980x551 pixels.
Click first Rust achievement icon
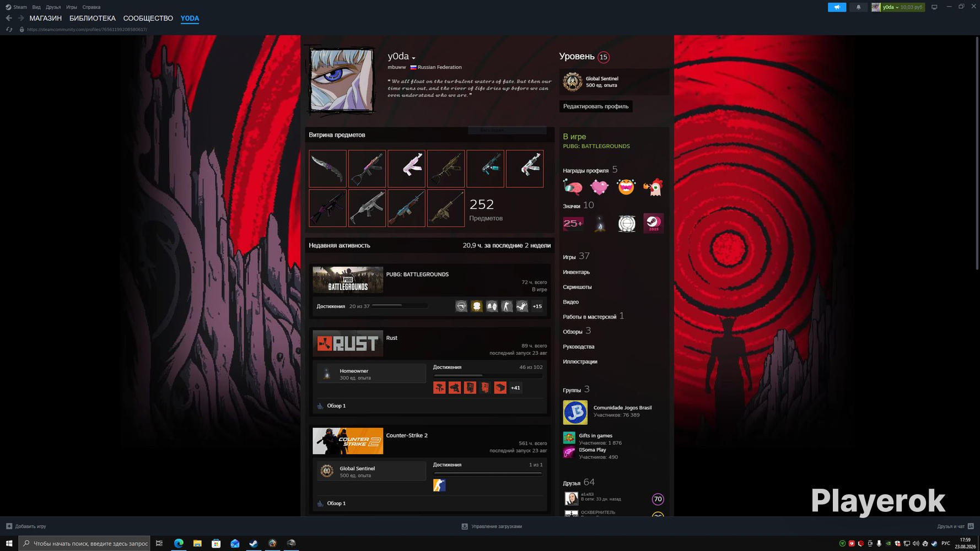click(x=439, y=388)
